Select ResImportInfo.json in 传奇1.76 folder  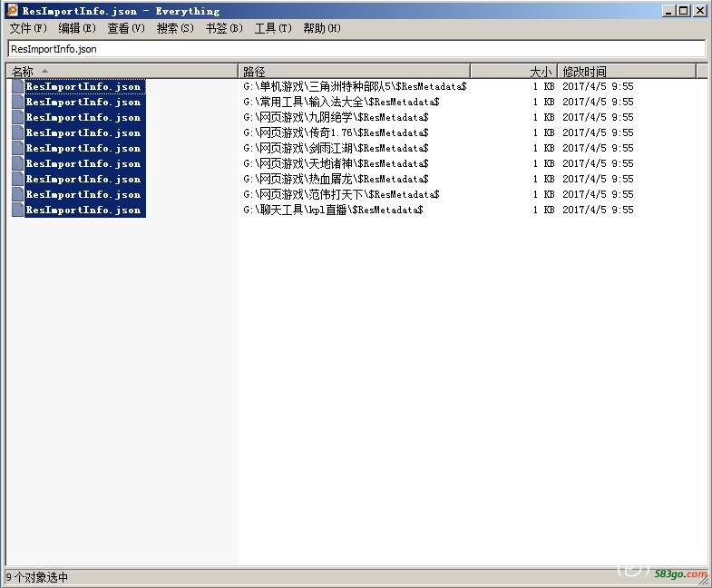pyautogui.click(x=85, y=132)
